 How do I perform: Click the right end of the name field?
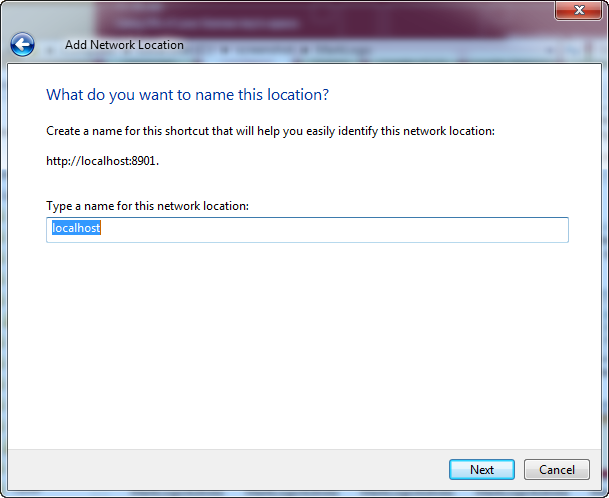point(550,230)
